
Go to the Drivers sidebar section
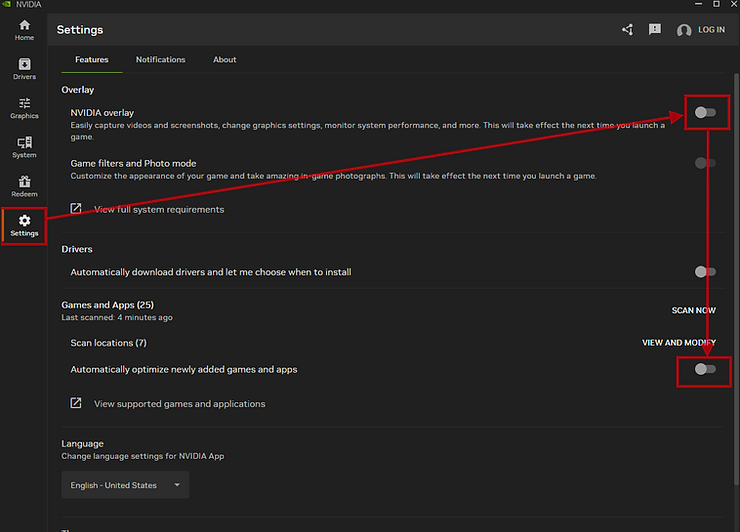(x=24, y=69)
